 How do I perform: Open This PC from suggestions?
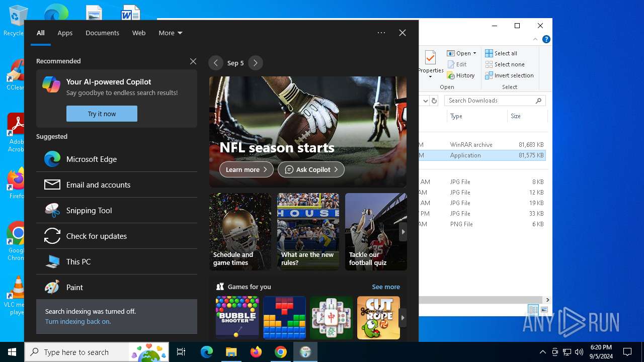pos(117,261)
